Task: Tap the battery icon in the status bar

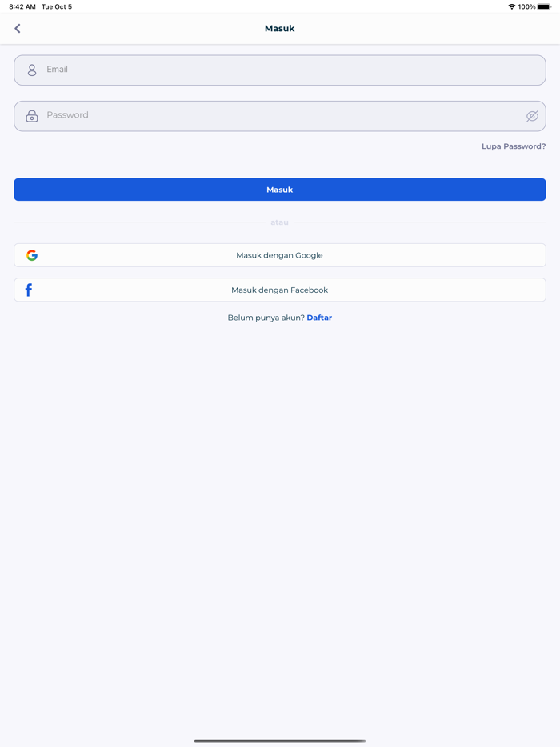Action: [544, 6]
